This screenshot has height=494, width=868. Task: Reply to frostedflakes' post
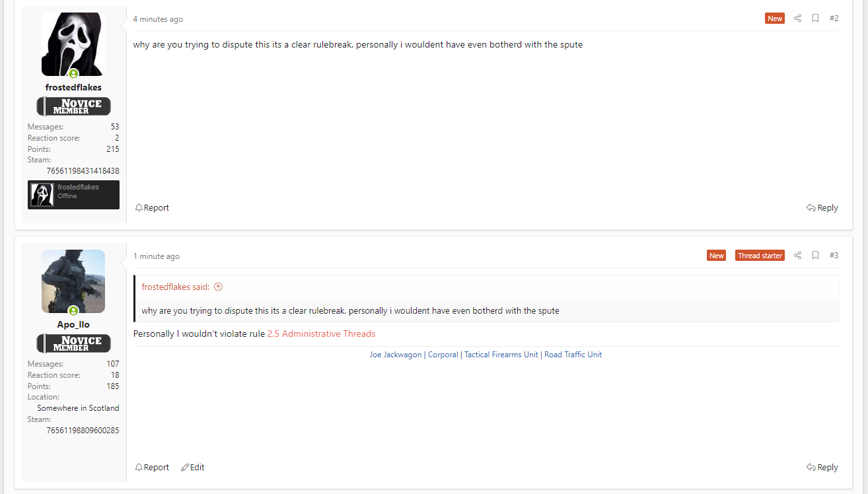click(x=822, y=208)
